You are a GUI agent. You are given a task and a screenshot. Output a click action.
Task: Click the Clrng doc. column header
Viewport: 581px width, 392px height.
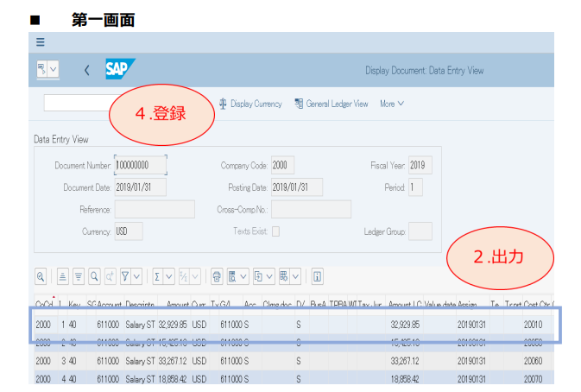pyautogui.click(x=277, y=304)
